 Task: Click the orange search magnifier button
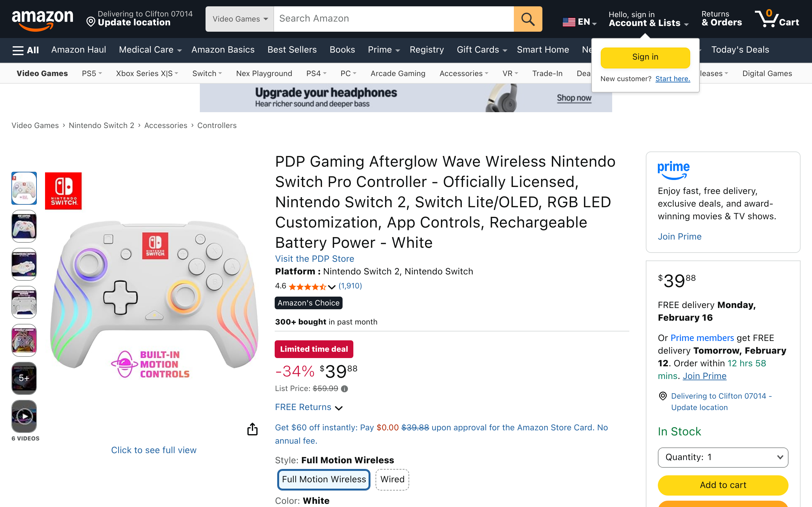(x=527, y=19)
